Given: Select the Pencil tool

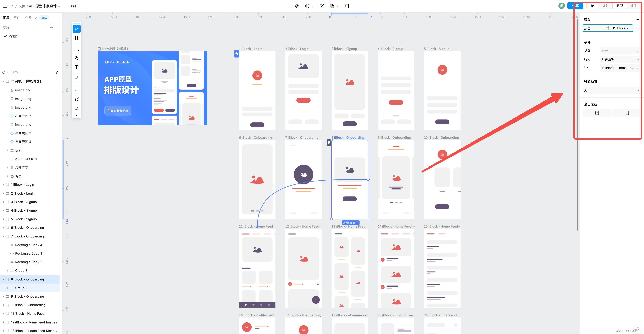Looking at the screenshot, I should point(77,77).
